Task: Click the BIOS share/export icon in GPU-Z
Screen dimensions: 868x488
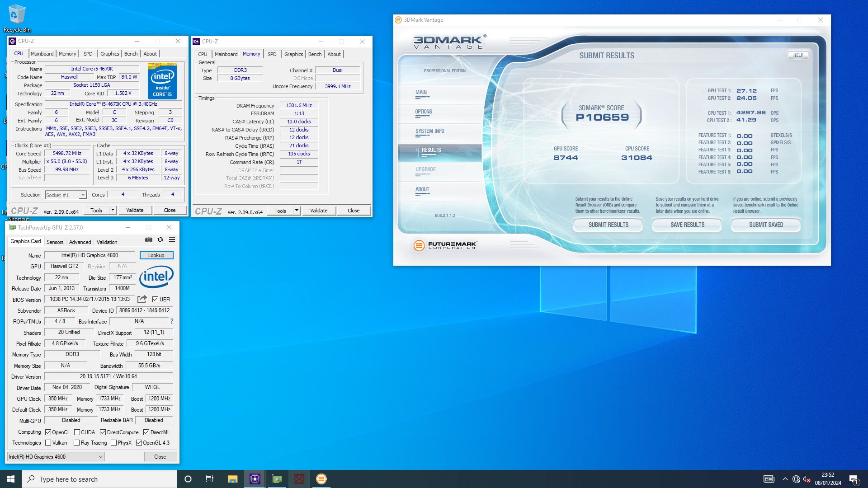Action: [142, 299]
